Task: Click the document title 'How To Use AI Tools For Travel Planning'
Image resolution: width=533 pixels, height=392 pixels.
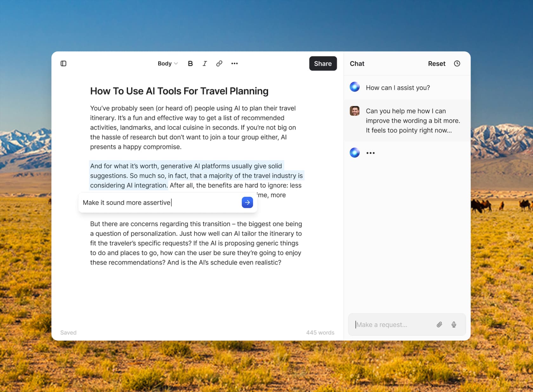Action: point(179,91)
